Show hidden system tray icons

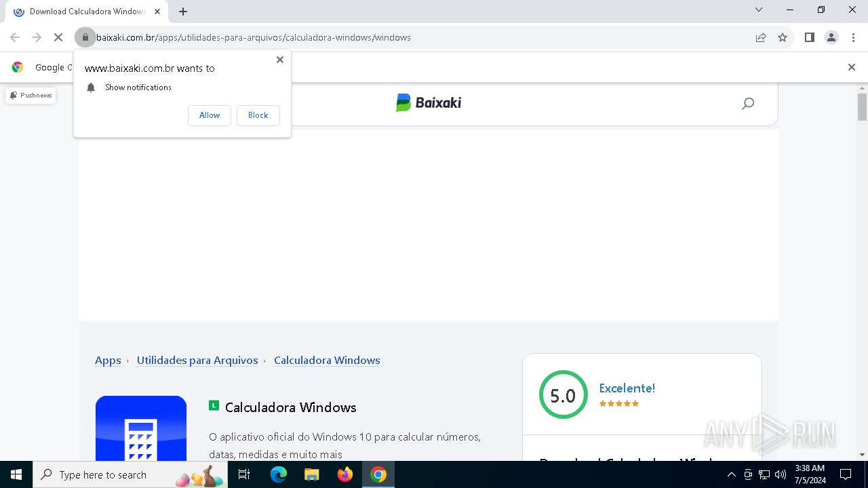(x=731, y=474)
